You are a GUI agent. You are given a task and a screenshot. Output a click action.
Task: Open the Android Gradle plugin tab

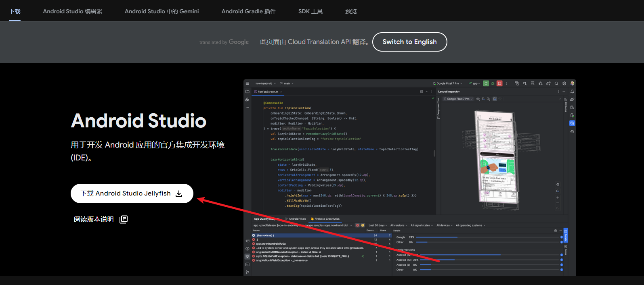click(248, 11)
